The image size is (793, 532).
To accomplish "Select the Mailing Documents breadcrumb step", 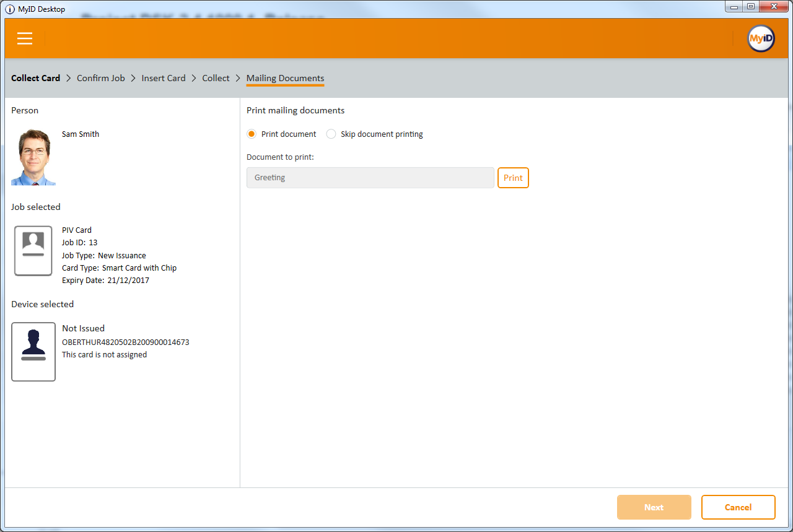I will pos(285,78).
